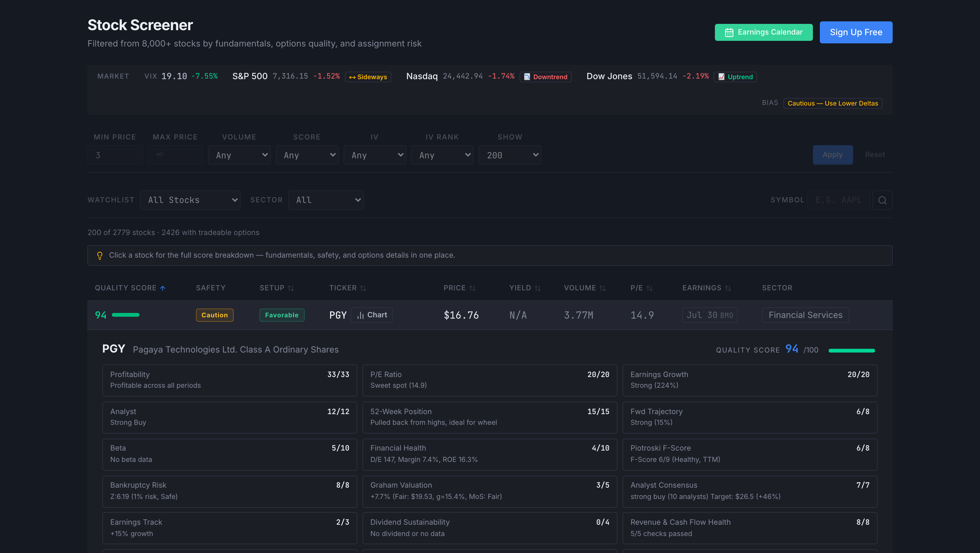Open the Show count dropdown
This screenshot has width=980, height=553.
coord(510,155)
